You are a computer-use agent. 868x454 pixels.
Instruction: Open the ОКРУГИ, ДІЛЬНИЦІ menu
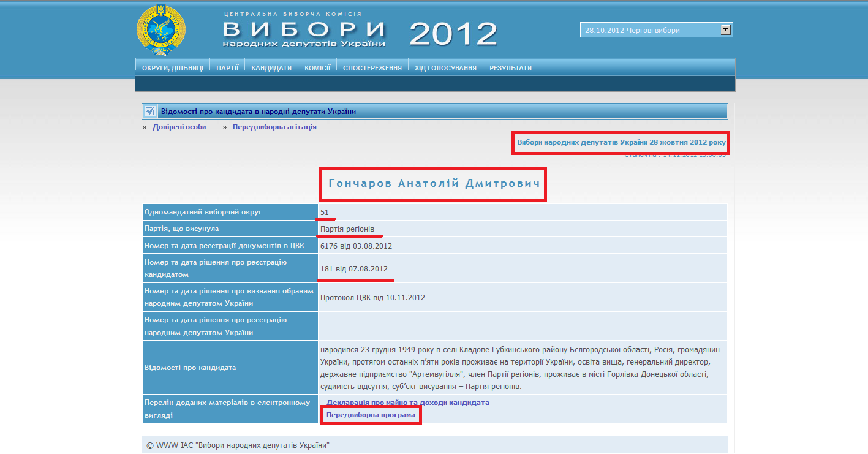173,68
